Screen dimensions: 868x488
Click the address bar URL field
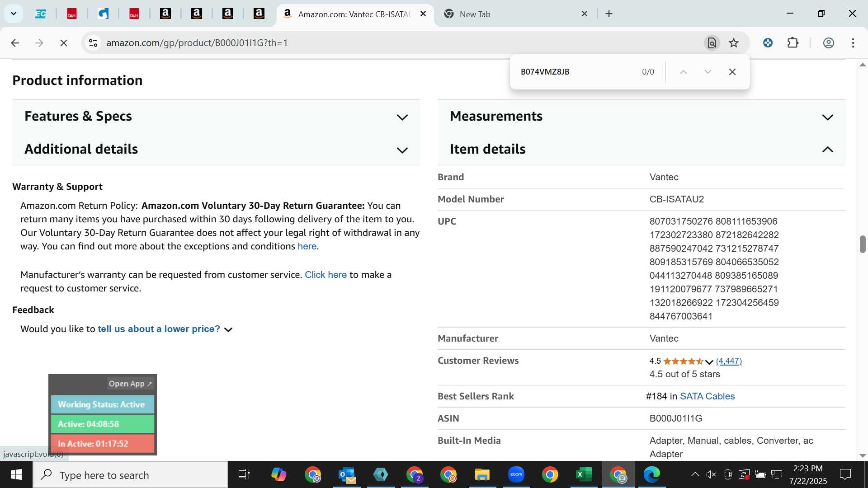point(398,43)
